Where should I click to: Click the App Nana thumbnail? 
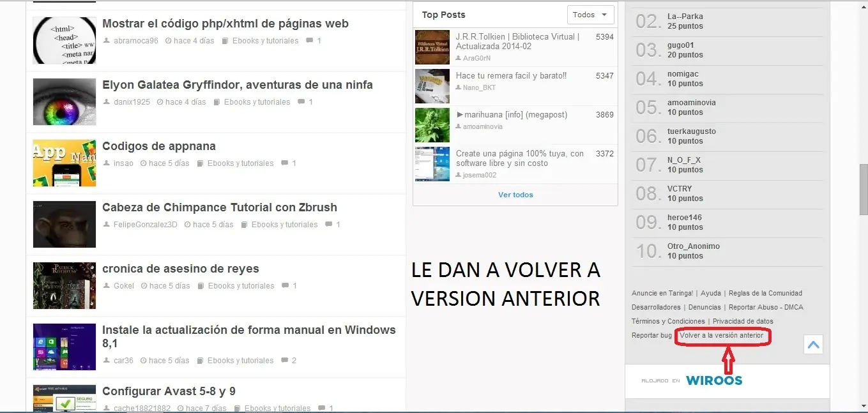(x=64, y=163)
